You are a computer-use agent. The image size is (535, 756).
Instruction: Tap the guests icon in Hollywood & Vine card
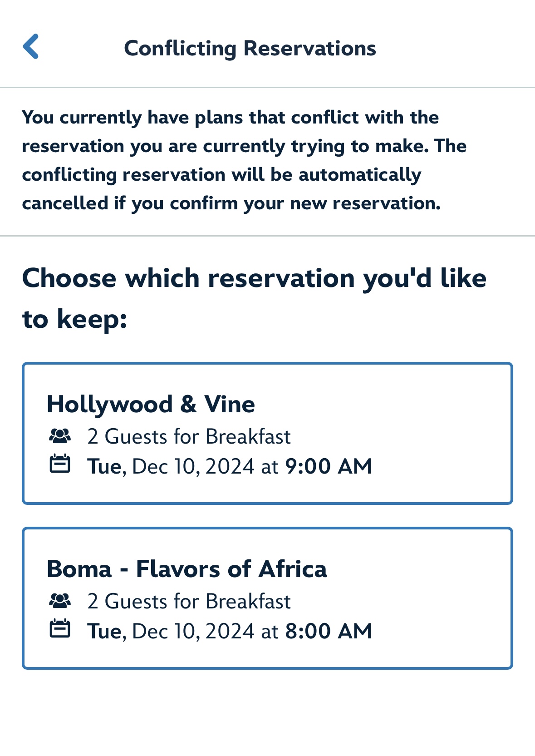click(x=60, y=436)
